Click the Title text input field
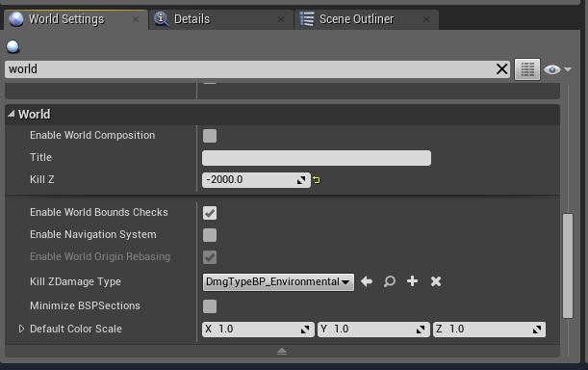This screenshot has height=370, width=588. [x=317, y=158]
